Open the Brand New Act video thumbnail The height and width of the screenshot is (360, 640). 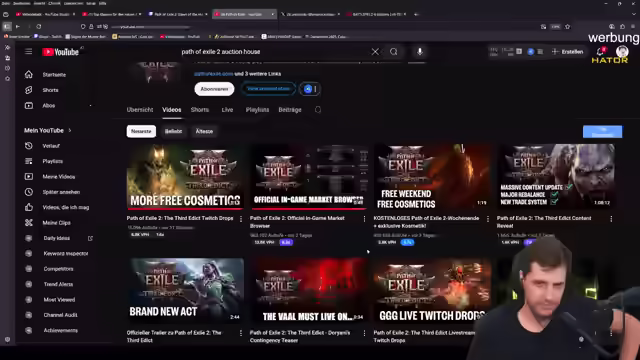coord(185,290)
